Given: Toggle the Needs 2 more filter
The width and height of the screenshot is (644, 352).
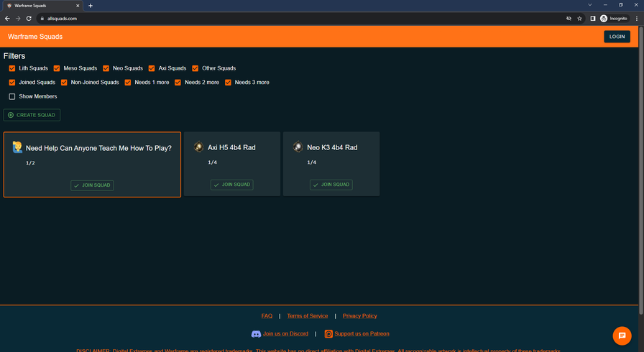Looking at the screenshot, I should (178, 83).
